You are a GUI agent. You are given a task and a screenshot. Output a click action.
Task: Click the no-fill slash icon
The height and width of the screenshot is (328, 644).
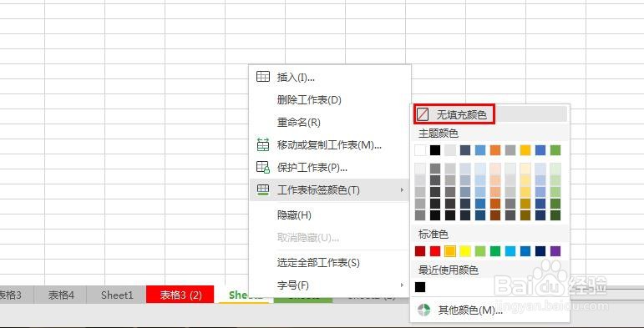[422, 114]
